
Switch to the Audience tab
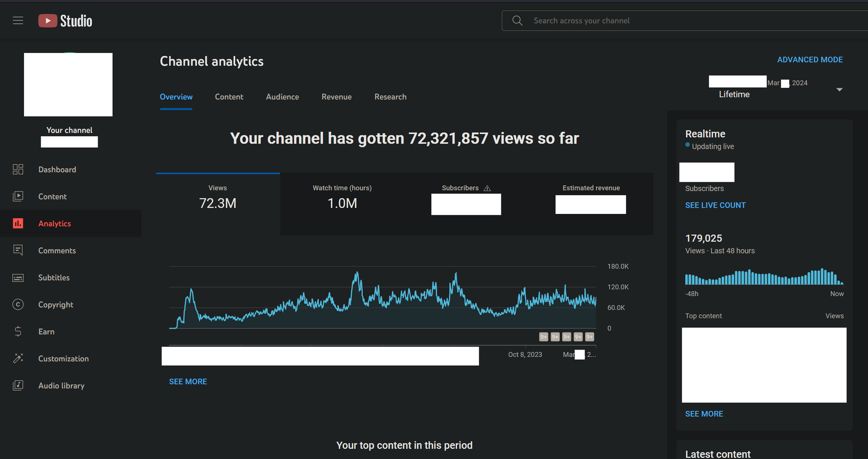tap(282, 97)
